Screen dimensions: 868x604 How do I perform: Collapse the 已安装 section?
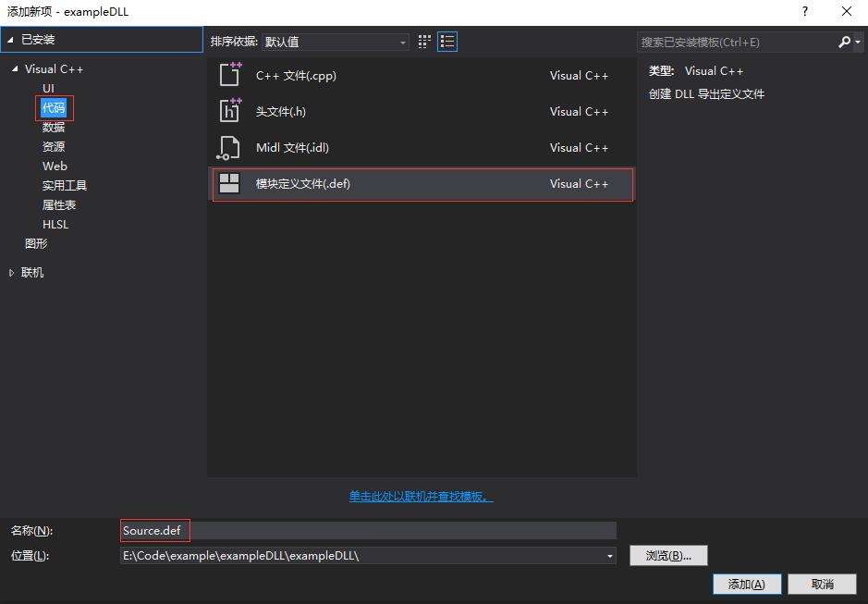(10, 40)
